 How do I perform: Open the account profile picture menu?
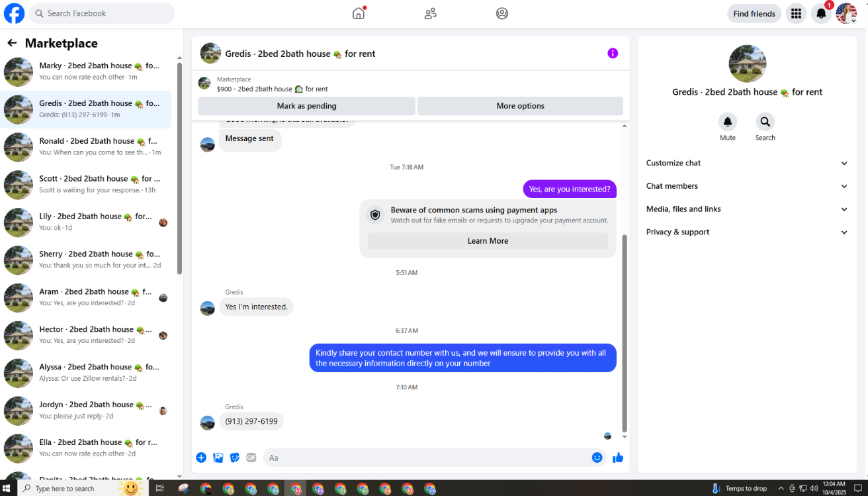tap(846, 13)
